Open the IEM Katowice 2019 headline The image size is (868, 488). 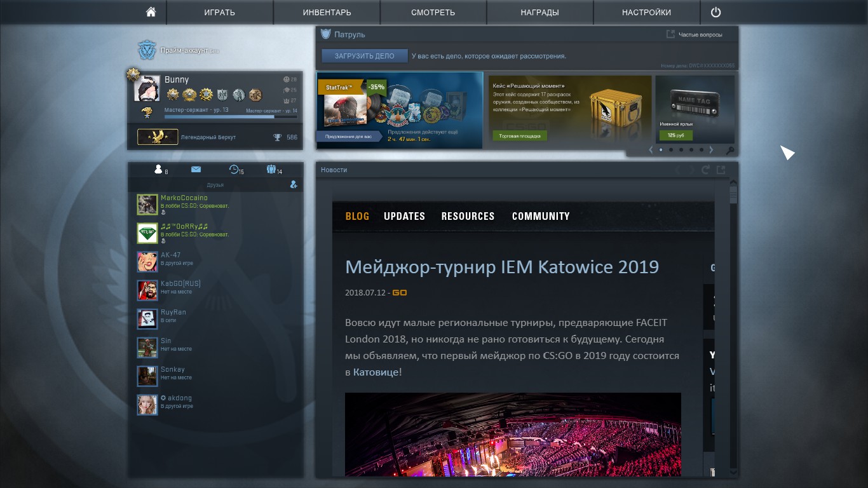pyautogui.click(x=502, y=267)
